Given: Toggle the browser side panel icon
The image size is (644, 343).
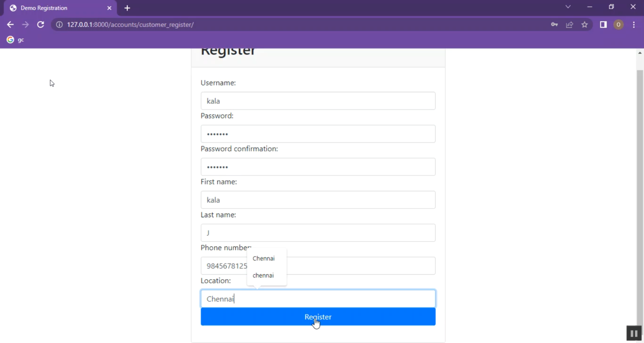Looking at the screenshot, I should 603,24.
